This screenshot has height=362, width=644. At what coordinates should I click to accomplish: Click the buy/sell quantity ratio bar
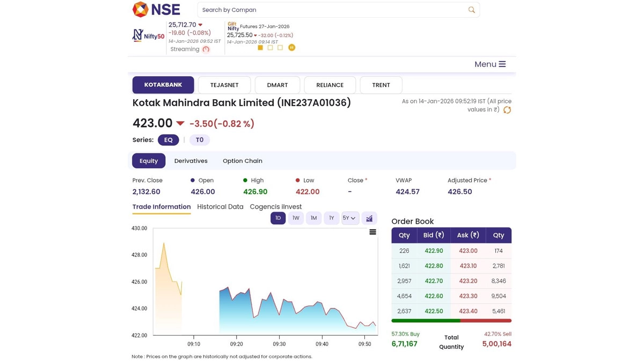coord(451,321)
